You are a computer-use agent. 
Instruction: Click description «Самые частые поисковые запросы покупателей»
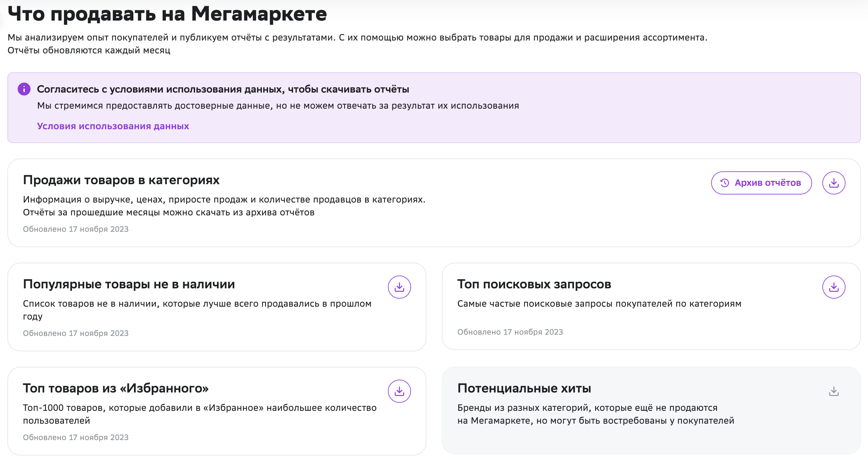click(x=599, y=304)
